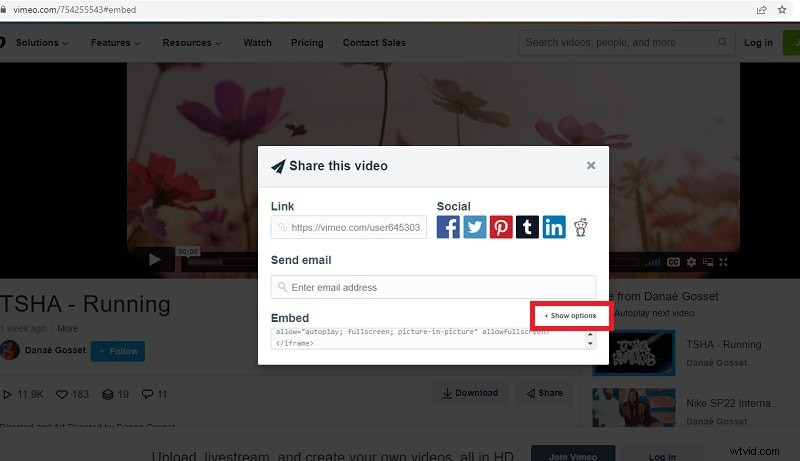Post the video to Tumblr

[x=528, y=227]
